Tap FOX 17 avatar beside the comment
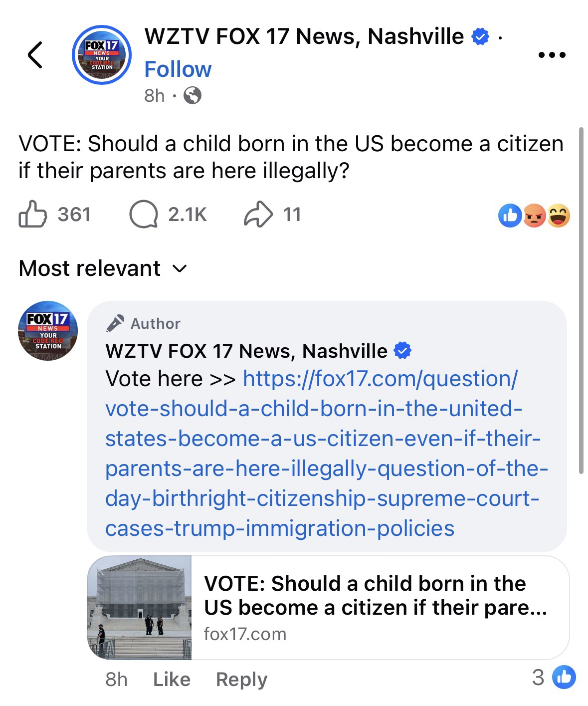Viewport: 588px width, 706px height. click(x=47, y=330)
